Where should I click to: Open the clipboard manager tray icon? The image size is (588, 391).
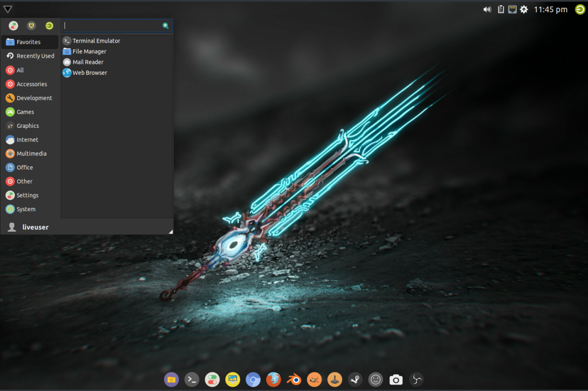pos(501,9)
